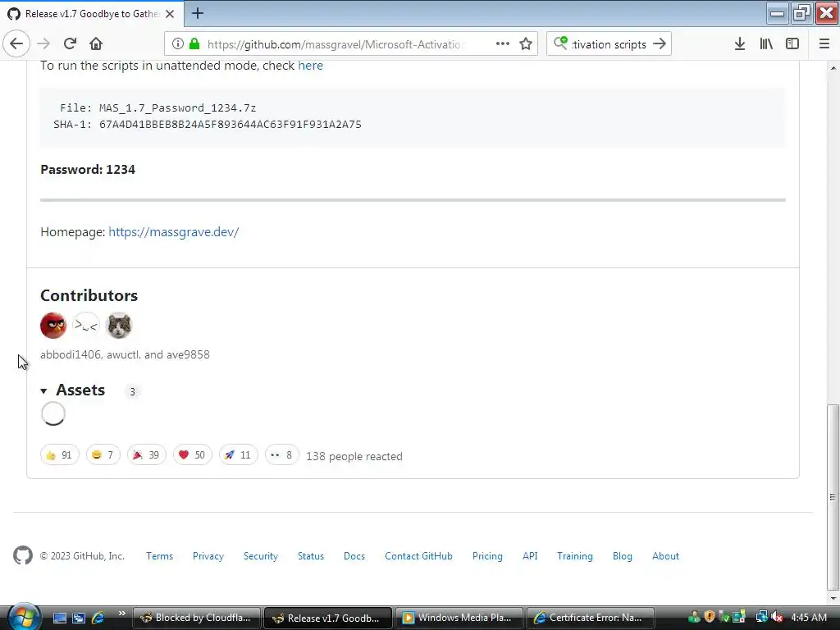840x630 pixels.
Task: Select the Release v1.7 Goodbye tab
Action: [x=92, y=14]
